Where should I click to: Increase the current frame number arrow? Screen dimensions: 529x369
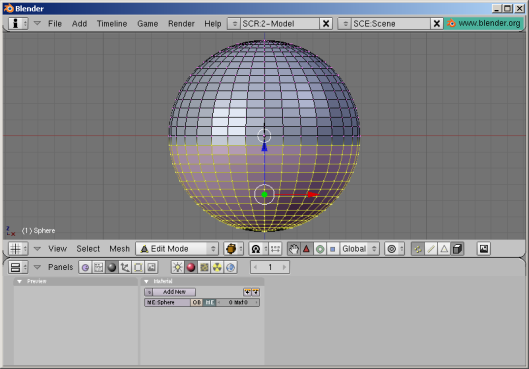point(284,267)
